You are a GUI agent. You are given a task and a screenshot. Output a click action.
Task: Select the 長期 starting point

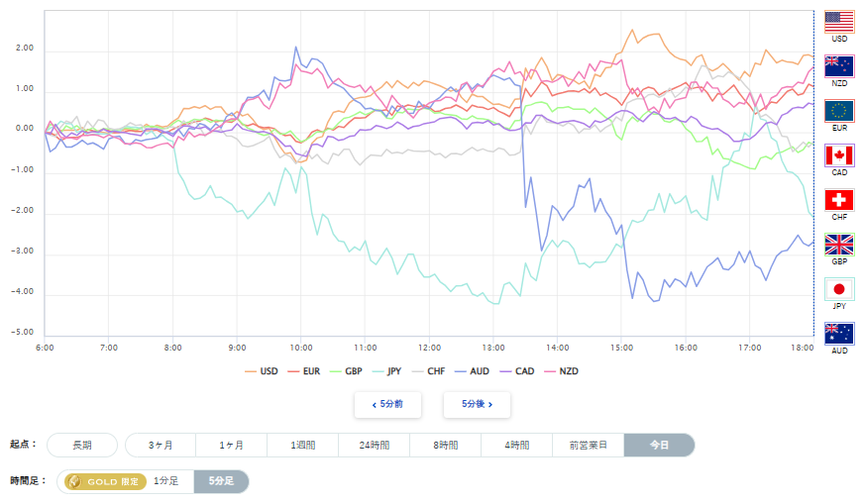[82, 445]
